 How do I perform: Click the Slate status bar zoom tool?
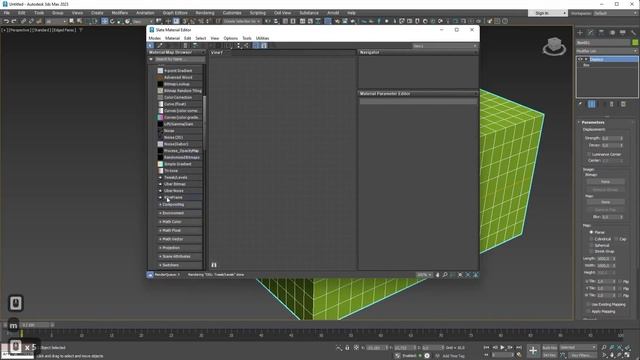tap(445, 275)
